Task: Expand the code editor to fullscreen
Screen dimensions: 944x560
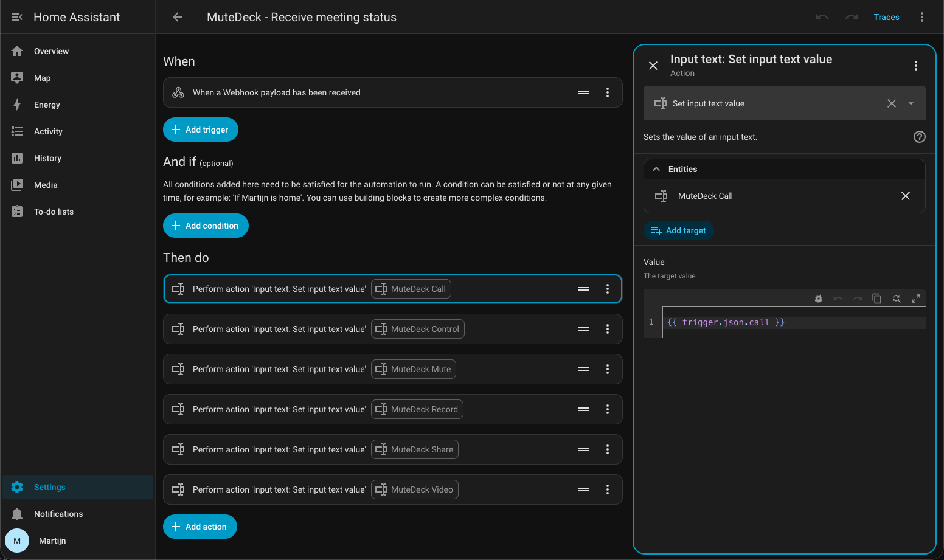Action: [x=916, y=299]
